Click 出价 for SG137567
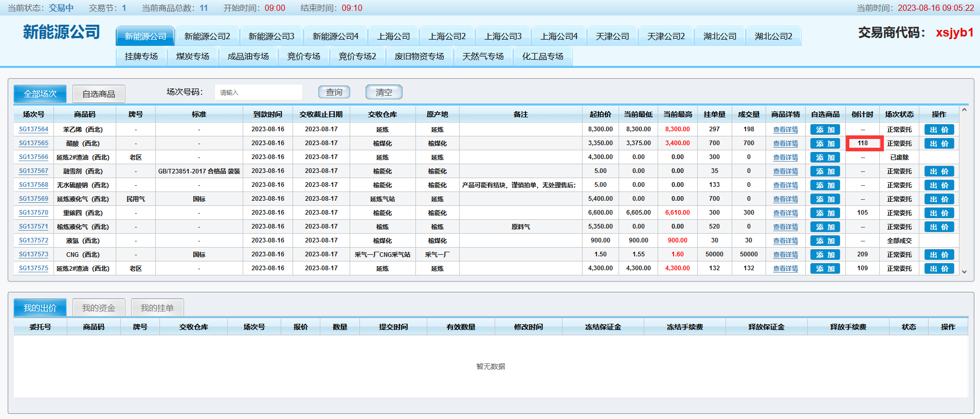This screenshot has width=980, height=419. [x=939, y=171]
